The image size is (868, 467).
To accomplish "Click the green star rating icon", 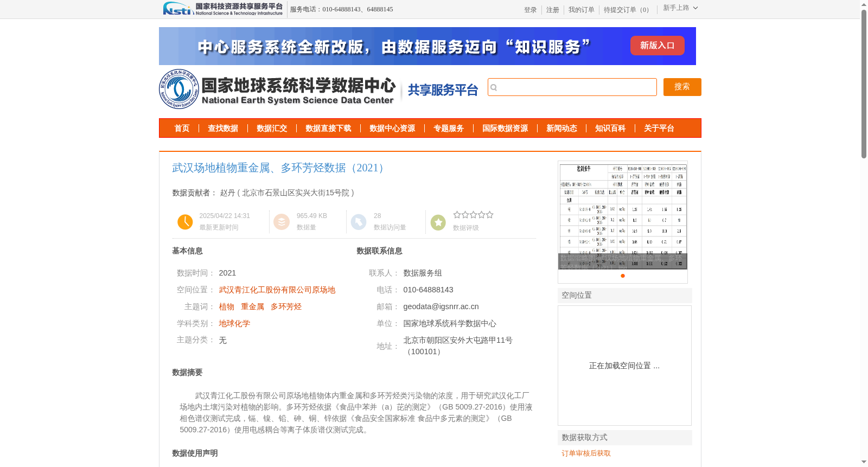I will [438, 222].
